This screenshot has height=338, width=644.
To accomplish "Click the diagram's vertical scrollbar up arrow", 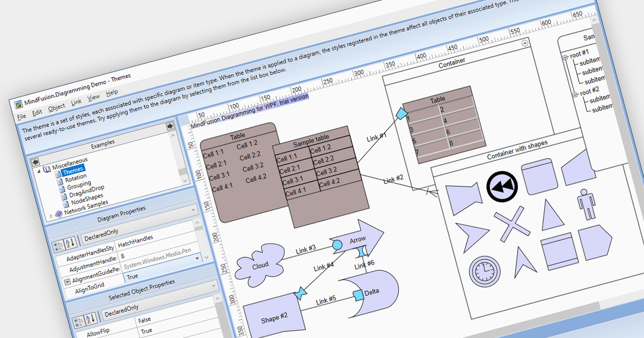I will click(x=594, y=19).
